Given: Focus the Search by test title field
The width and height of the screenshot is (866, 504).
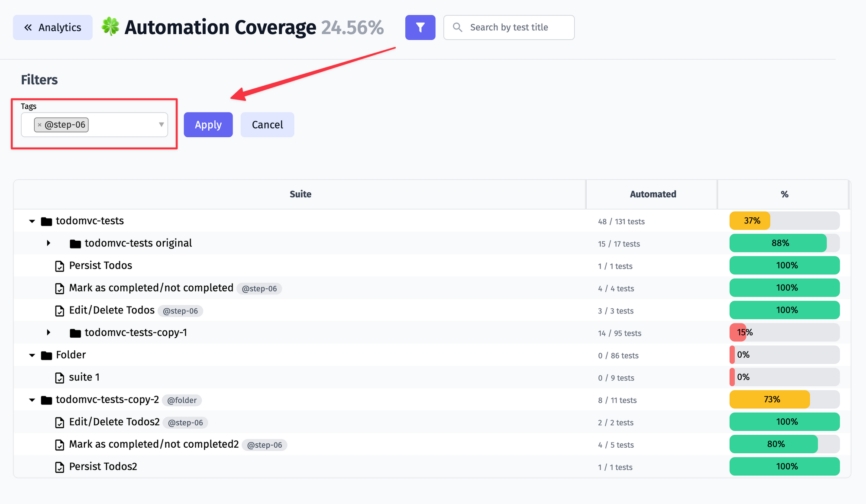Looking at the screenshot, I should [x=509, y=27].
